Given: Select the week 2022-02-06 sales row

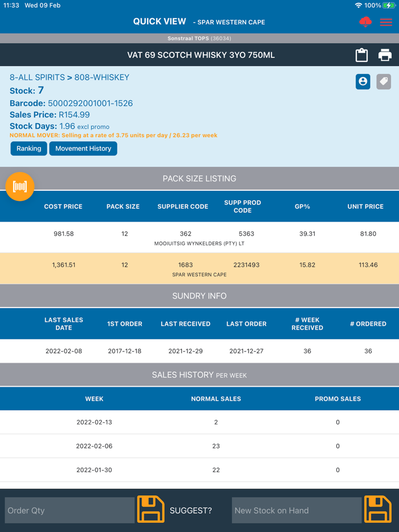Looking at the screenshot, I should 199,446.
